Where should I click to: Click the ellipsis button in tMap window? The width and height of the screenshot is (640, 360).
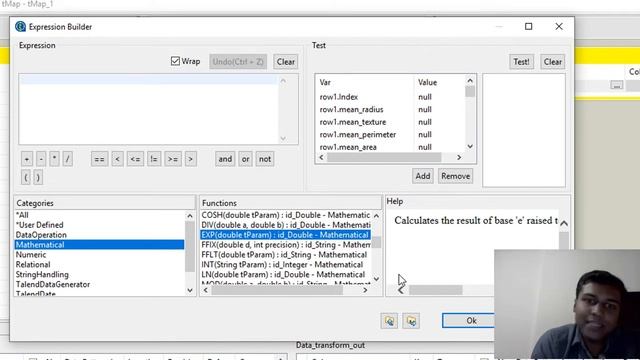click(617, 85)
